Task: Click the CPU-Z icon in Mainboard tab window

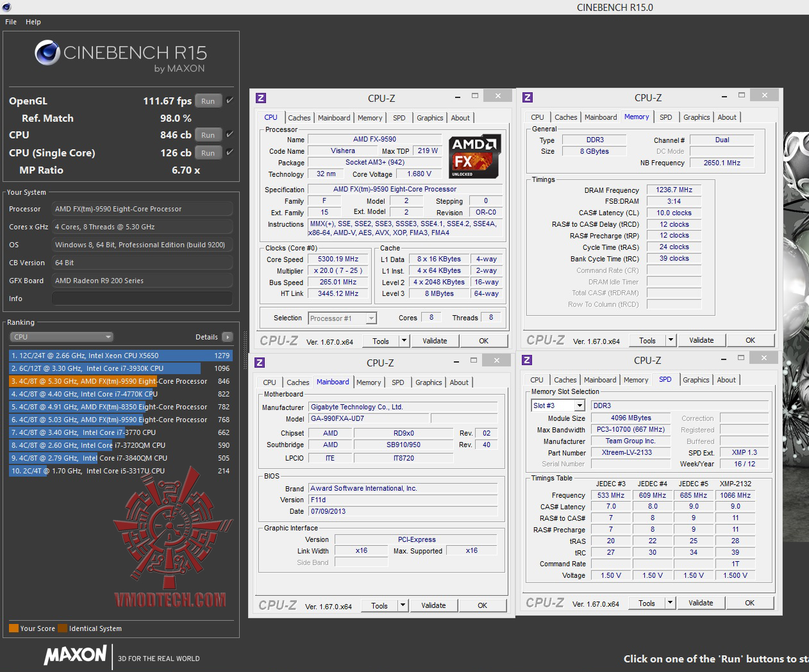Action: coord(260,363)
